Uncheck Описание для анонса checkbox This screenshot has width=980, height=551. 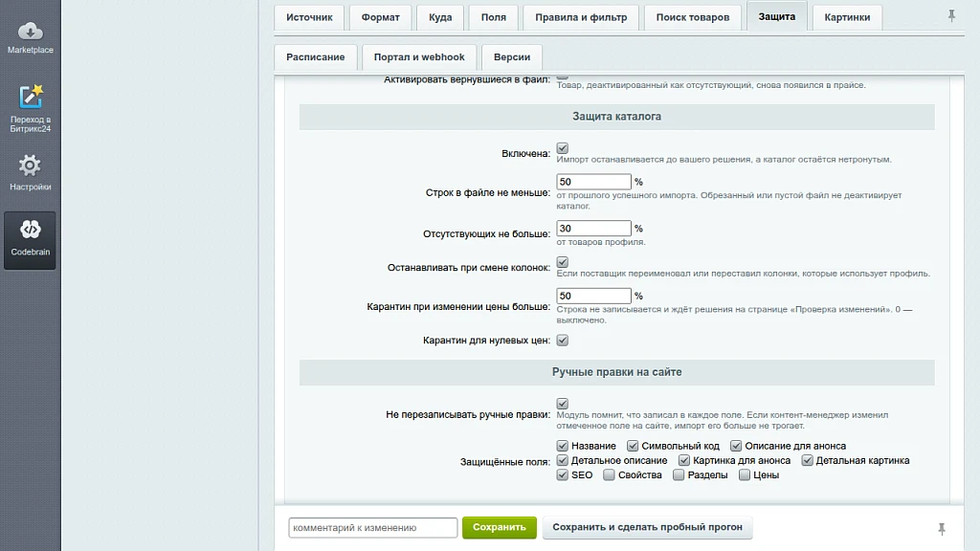pos(736,446)
